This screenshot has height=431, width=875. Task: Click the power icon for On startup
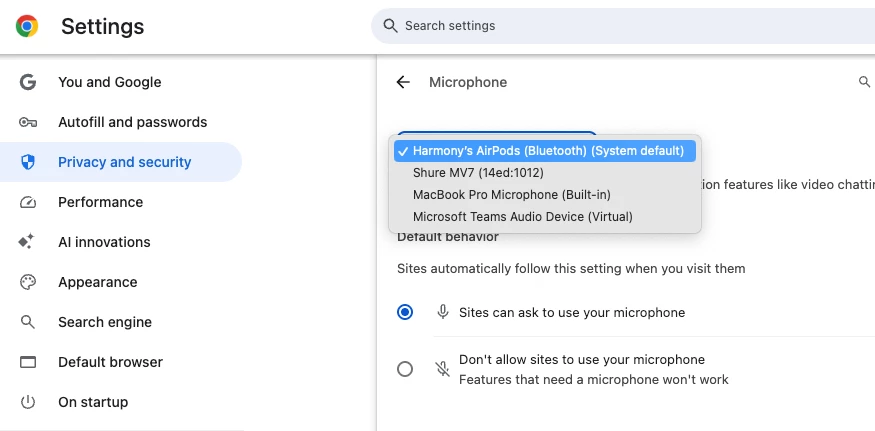coord(27,402)
